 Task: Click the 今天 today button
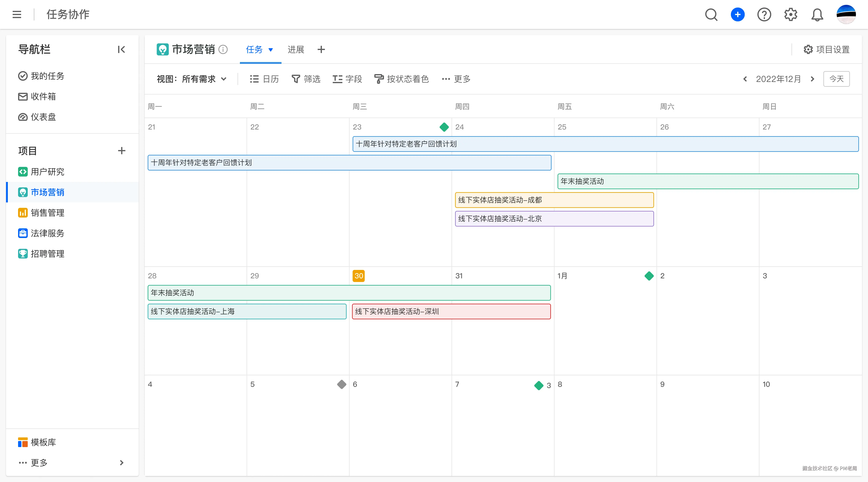[x=837, y=79]
